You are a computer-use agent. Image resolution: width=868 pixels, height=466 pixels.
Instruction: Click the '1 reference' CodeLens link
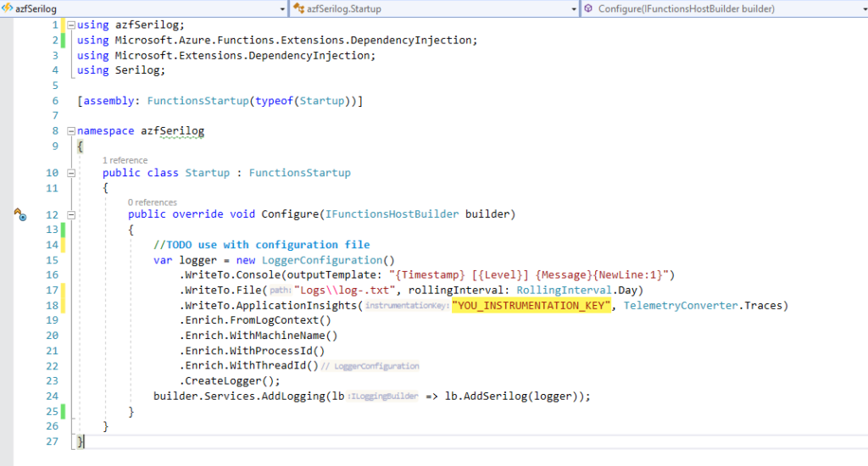coord(125,160)
